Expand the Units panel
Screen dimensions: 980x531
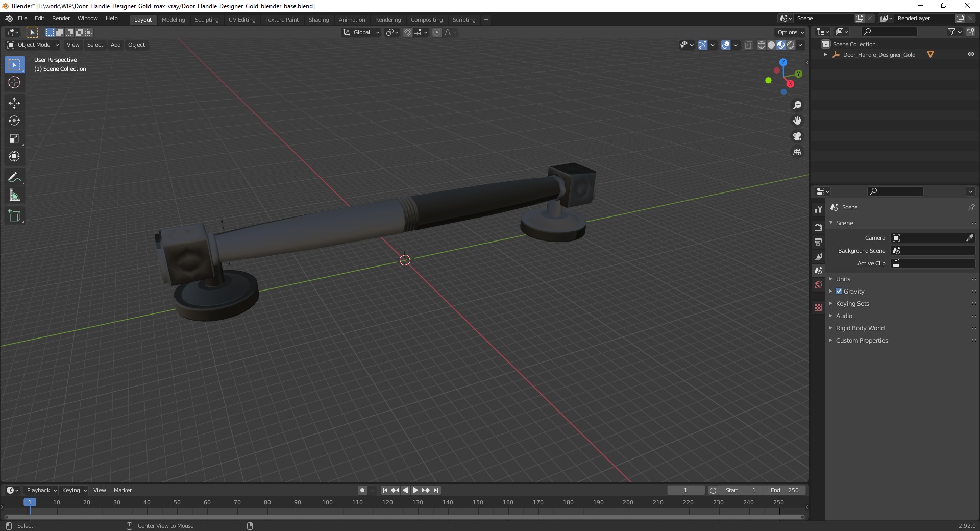(x=843, y=279)
